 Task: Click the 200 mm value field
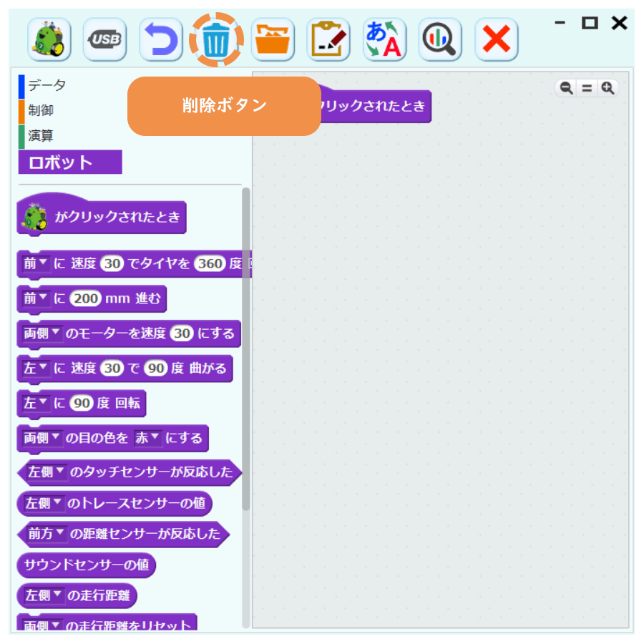pyautogui.click(x=85, y=298)
